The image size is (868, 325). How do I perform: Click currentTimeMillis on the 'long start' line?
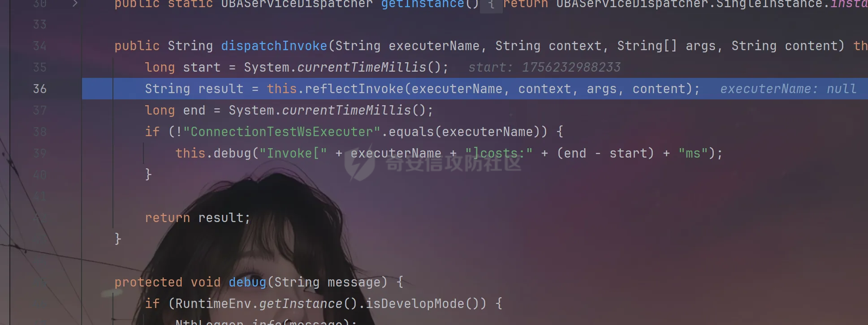[x=362, y=67]
